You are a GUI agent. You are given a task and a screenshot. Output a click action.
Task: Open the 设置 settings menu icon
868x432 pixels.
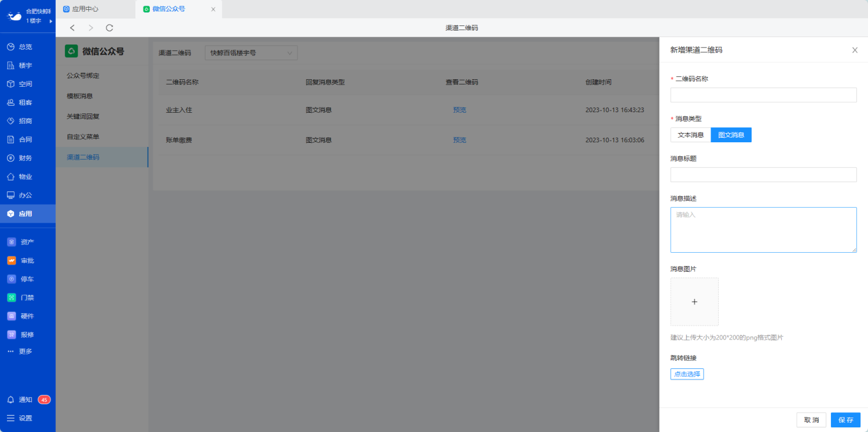(x=10, y=418)
